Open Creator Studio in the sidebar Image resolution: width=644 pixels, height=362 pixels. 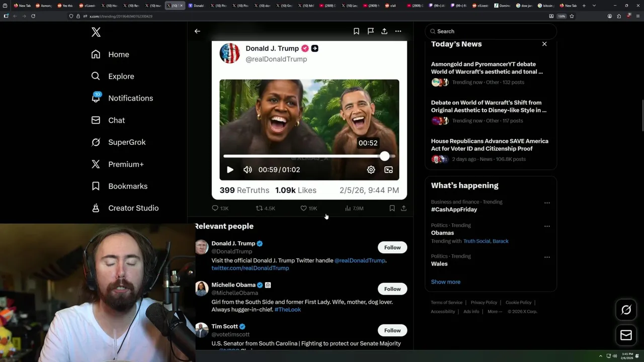point(125,208)
